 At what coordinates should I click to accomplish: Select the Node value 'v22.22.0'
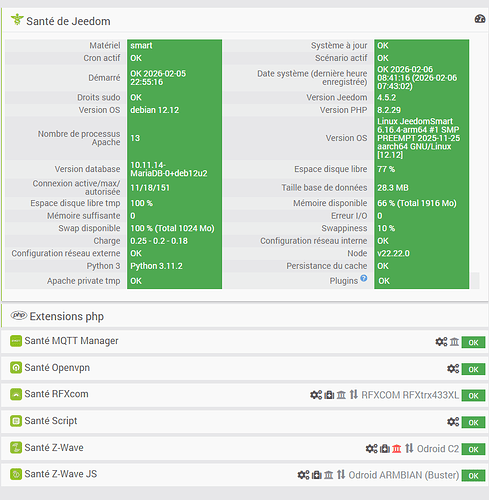[x=393, y=253]
